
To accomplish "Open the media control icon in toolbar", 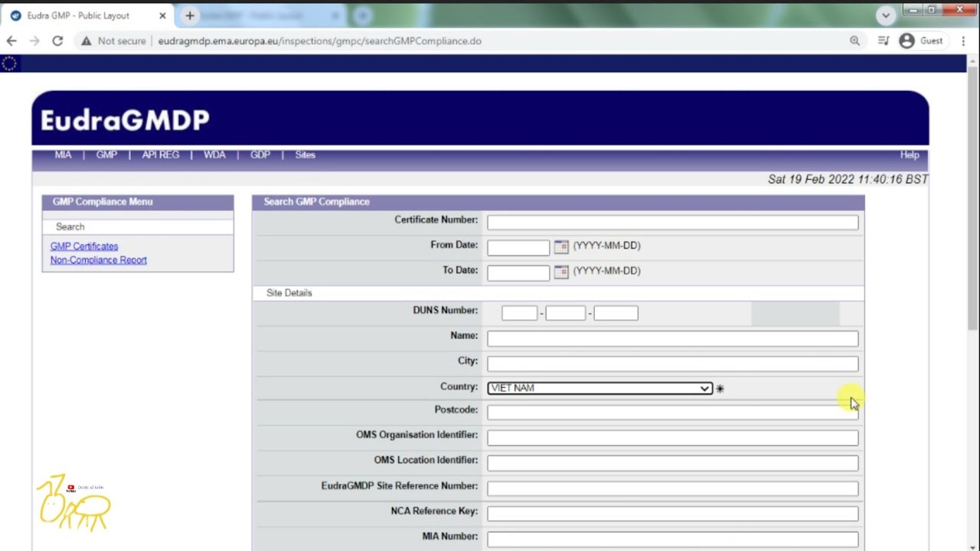I will [x=883, y=41].
